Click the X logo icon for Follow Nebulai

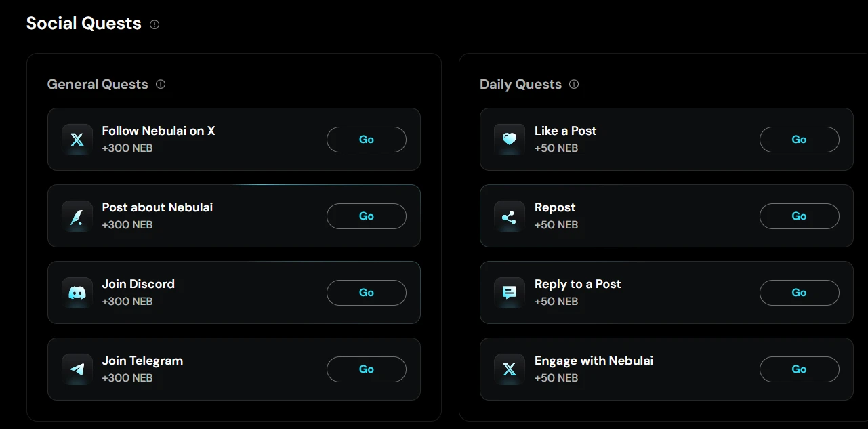[x=77, y=139]
